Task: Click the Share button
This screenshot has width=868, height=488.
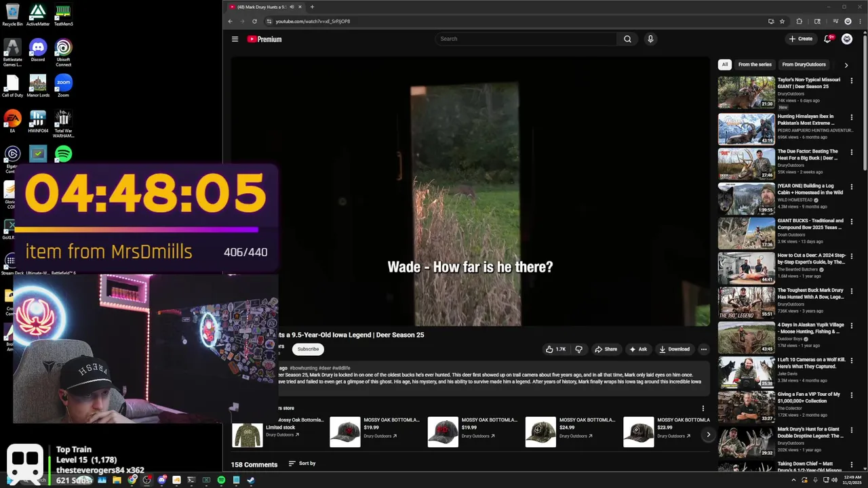Action: point(606,349)
